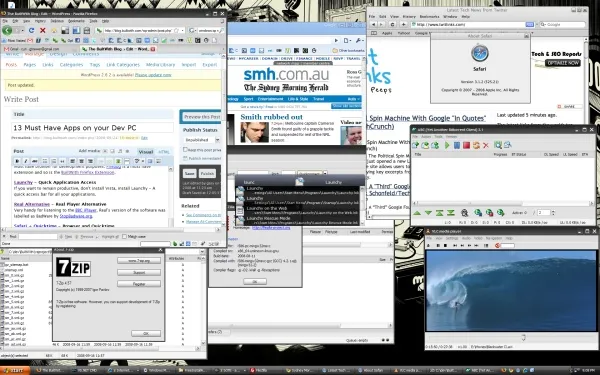Click the Windows Start button on taskbar
This screenshot has height=375, width=600.
[x=15, y=370]
